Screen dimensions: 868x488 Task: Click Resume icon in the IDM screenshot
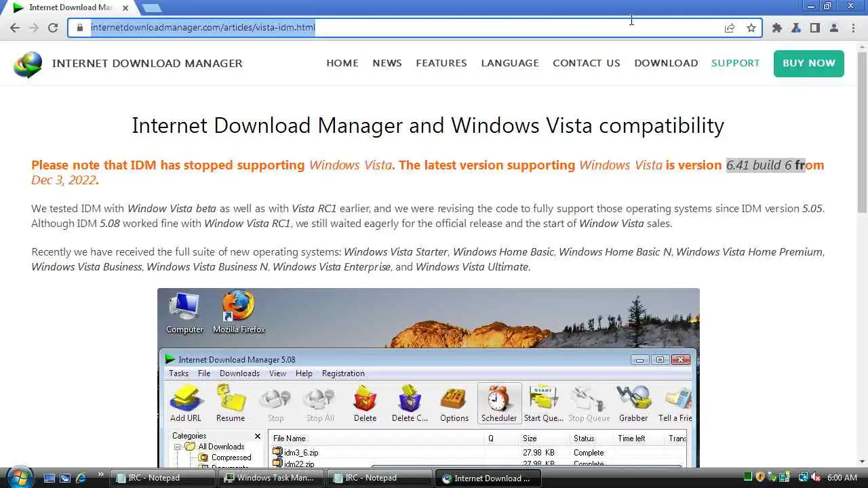pos(231,403)
